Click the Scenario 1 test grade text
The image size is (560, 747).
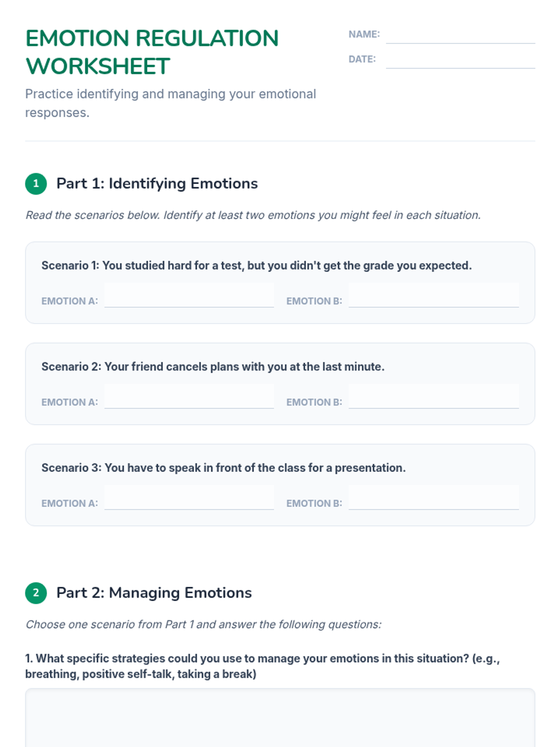[x=257, y=266]
